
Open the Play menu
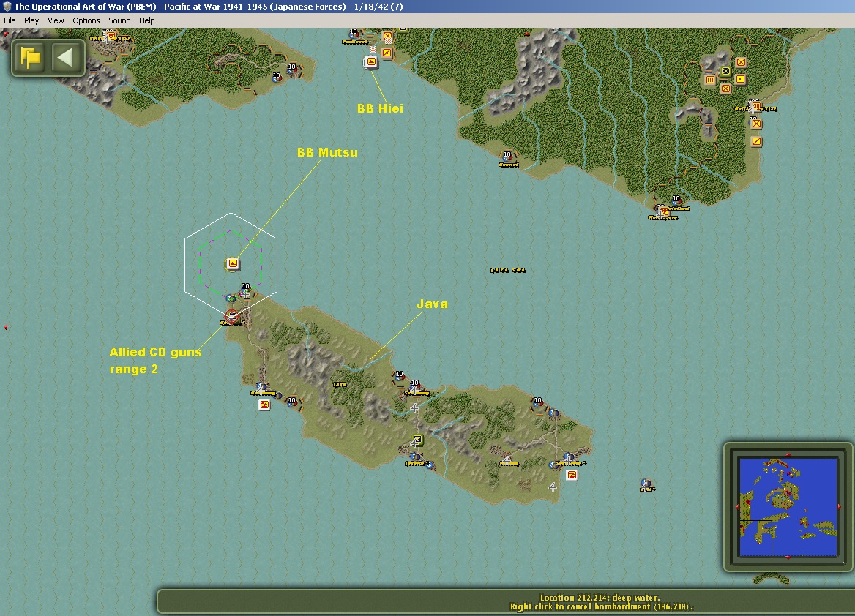tap(31, 20)
